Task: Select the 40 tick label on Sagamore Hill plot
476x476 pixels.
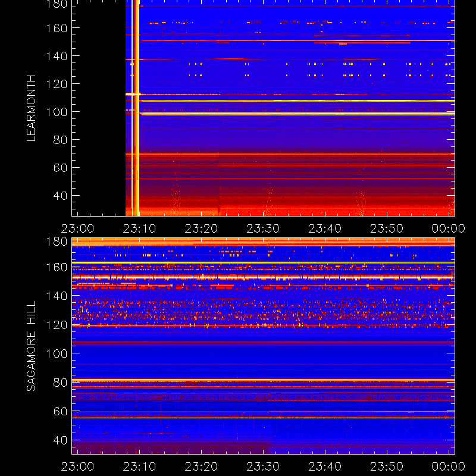Action: pyautogui.click(x=60, y=440)
